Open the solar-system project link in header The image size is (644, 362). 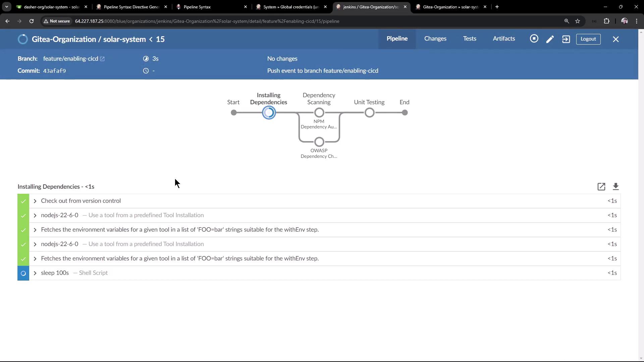tap(124, 39)
